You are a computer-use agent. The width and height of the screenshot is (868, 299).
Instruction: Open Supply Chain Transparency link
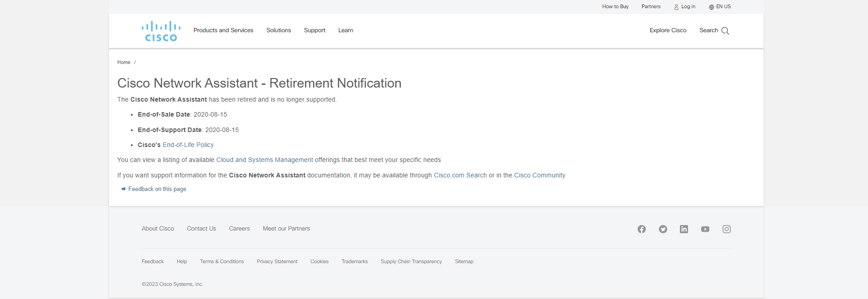point(411,261)
